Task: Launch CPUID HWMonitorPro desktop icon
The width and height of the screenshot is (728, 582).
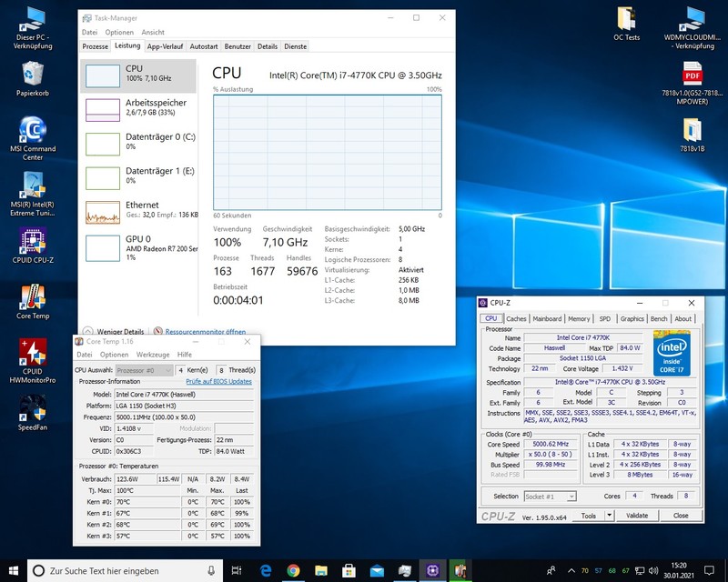Action: click(x=33, y=361)
